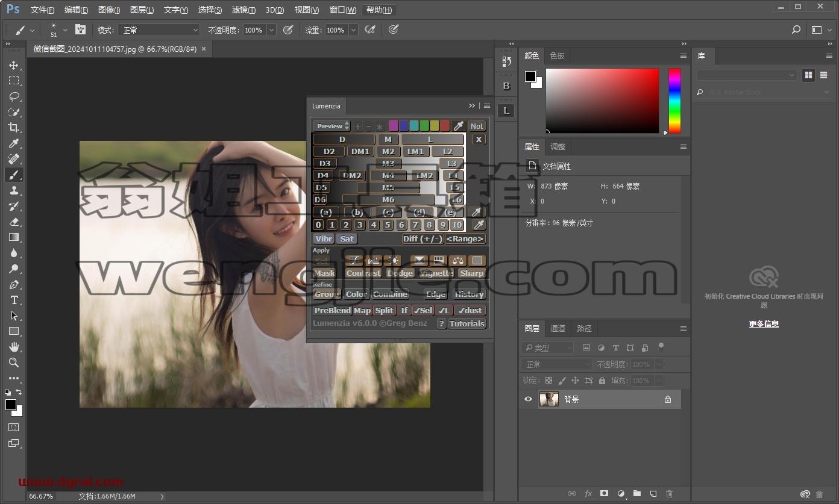Viewport: 839px width, 504px height.
Task: Open the 流量 flow dropdown arrow
Action: (353, 30)
